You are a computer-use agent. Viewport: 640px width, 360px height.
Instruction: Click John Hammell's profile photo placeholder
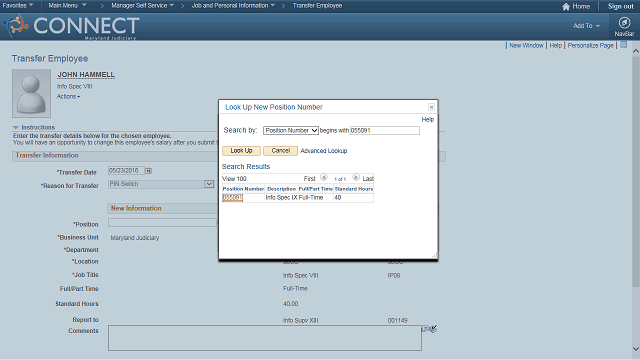coord(31,93)
